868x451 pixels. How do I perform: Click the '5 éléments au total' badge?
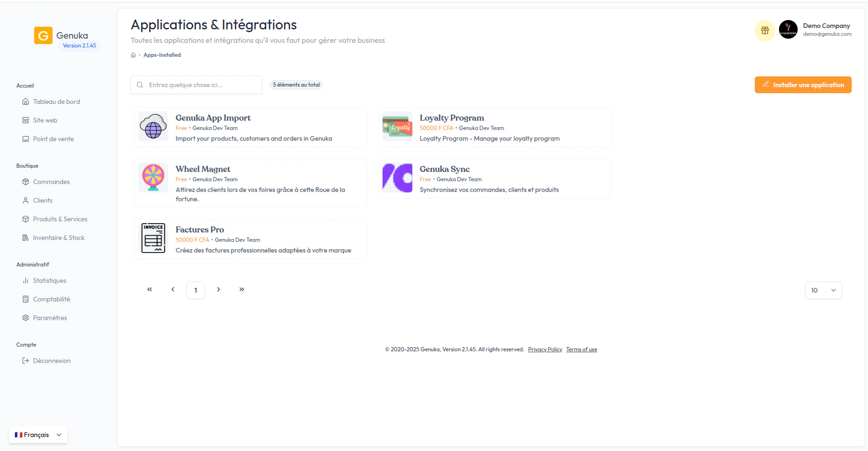[296, 85]
